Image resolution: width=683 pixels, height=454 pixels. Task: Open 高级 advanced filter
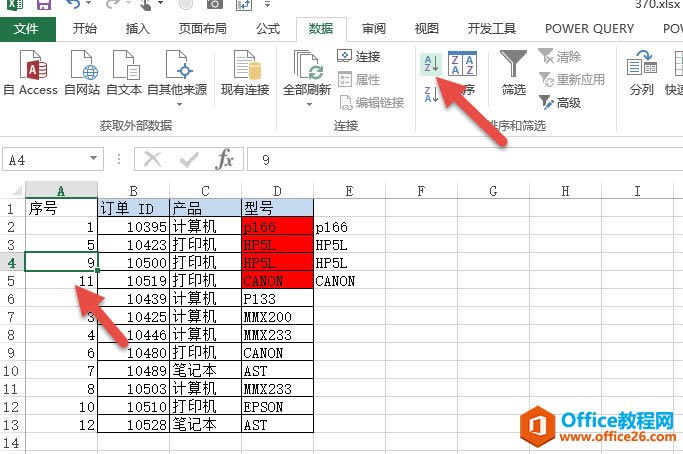pyautogui.click(x=560, y=103)
